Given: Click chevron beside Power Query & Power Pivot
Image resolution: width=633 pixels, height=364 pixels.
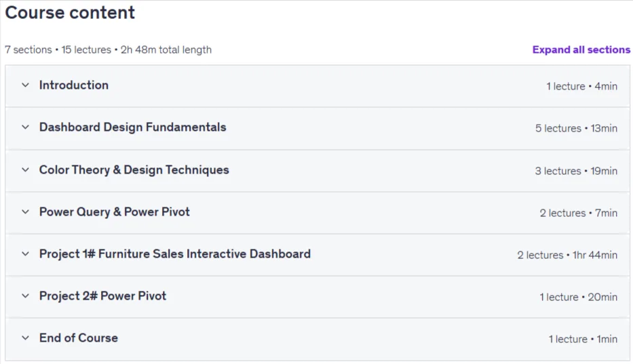Looking at the screenshot, I should click(x=25, y=212).
